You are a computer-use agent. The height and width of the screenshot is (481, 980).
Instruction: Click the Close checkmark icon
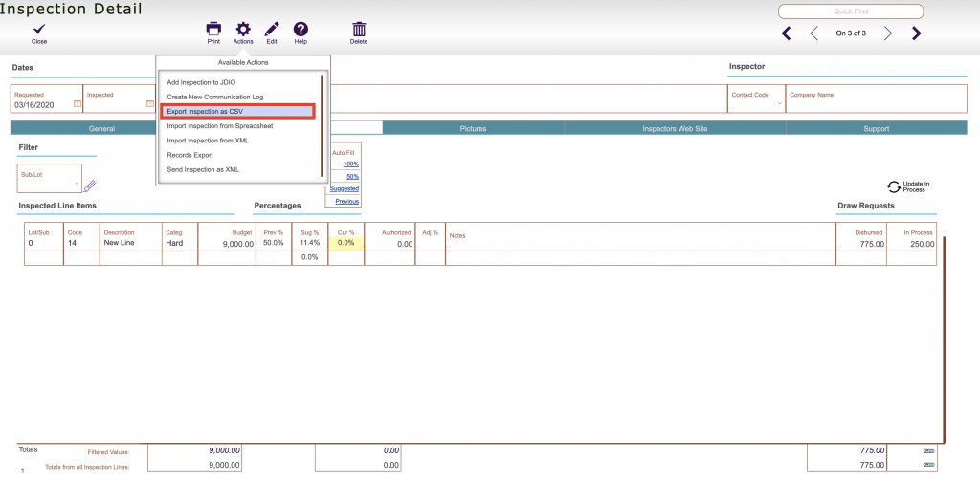[x=39, y=29]
